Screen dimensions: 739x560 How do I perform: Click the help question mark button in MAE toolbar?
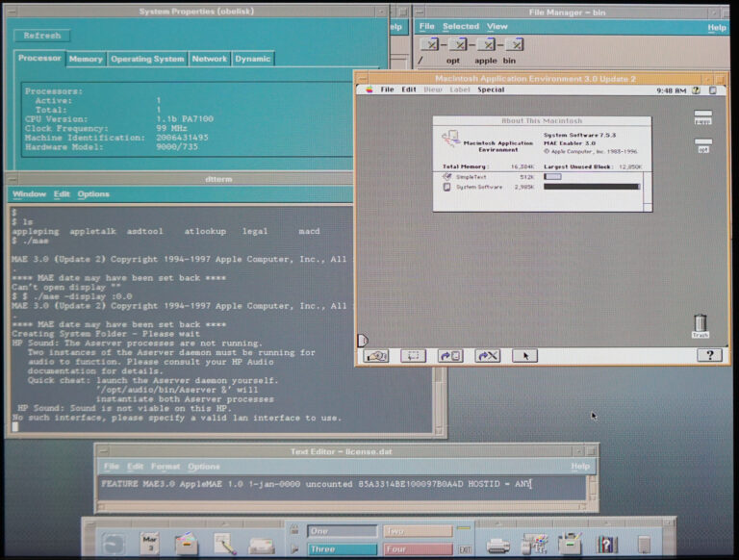click(708, 355)
